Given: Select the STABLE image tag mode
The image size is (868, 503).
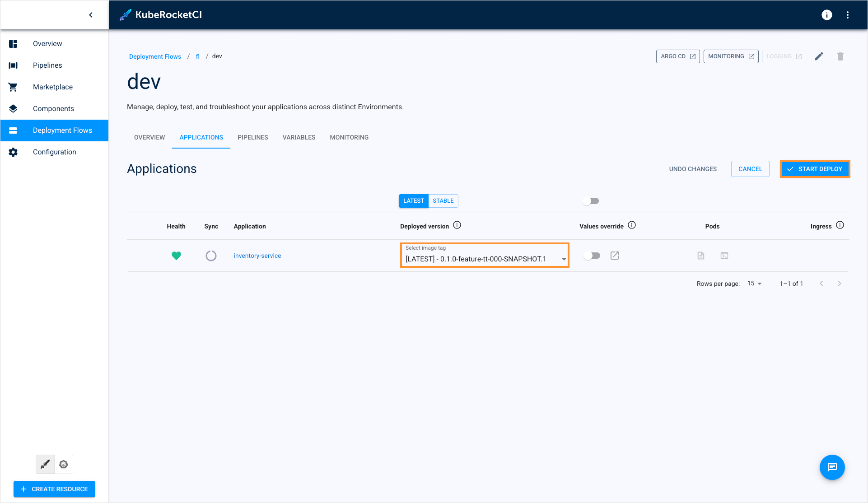Looking at the screenshot, I should (443, 200).
